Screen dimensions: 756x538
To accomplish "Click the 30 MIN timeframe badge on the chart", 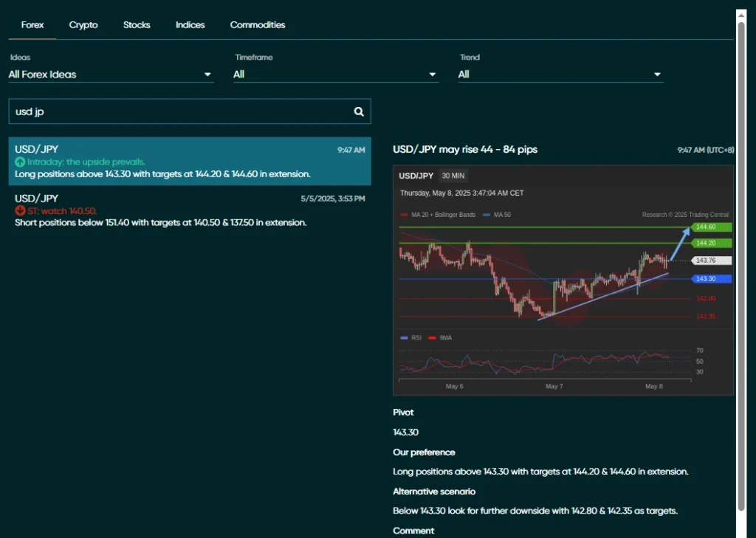I will [453, 176].
